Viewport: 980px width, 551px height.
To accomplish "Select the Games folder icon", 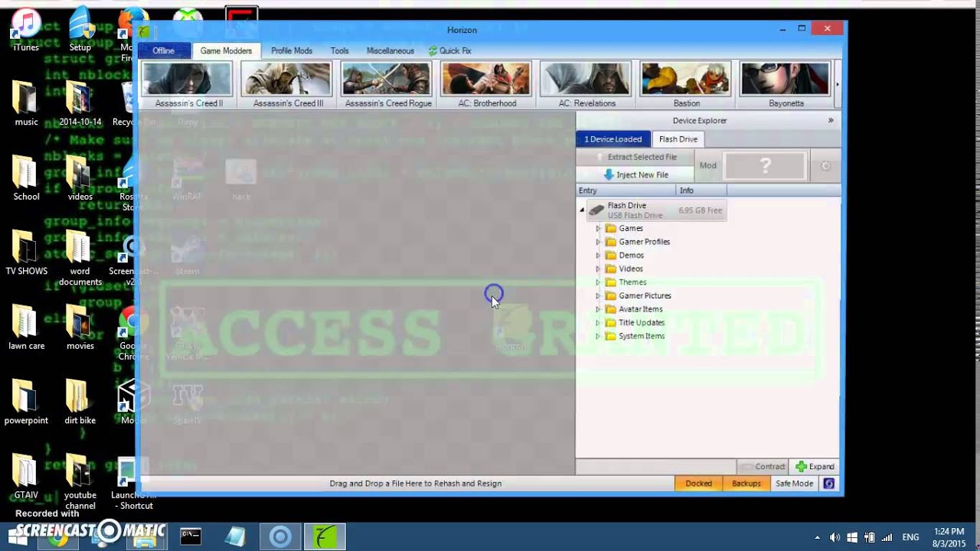I will pyautogui.click(x=610, y=228).
